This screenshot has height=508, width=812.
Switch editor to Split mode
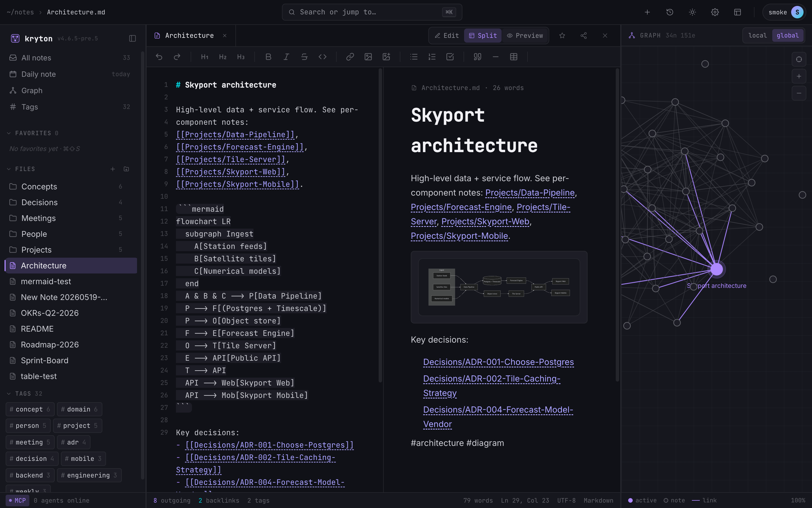[483, 36]
